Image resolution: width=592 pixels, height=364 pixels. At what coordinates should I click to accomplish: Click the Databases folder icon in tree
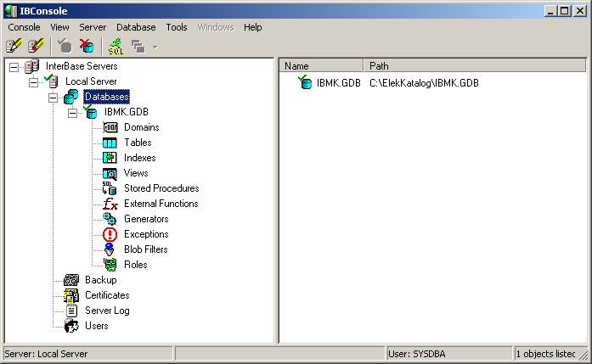tap(71, 97)
